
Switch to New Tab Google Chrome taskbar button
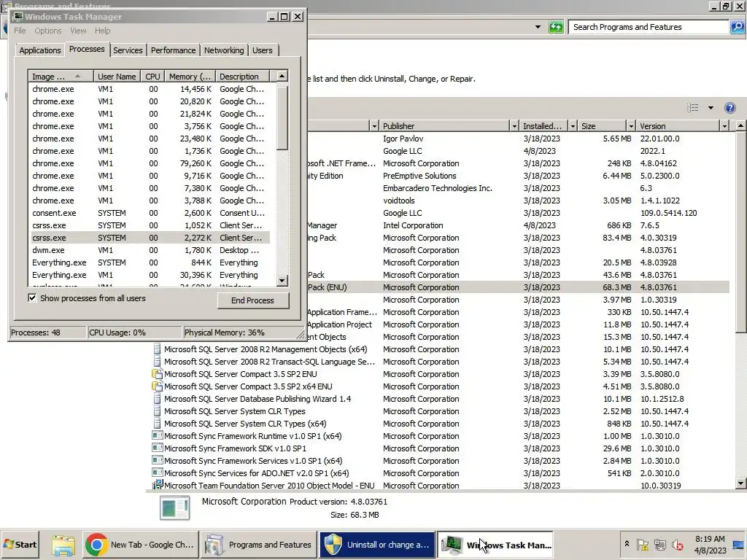click(140, 545)
